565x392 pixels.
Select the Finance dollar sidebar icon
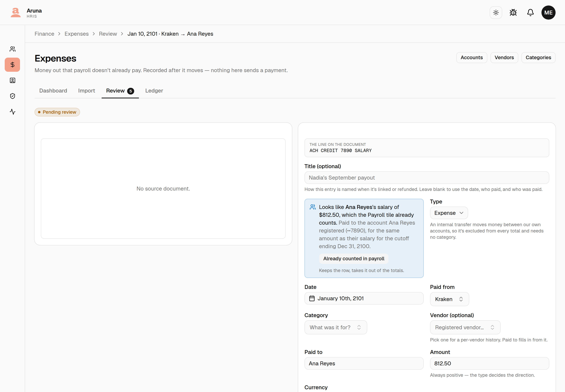pos(13,65)
